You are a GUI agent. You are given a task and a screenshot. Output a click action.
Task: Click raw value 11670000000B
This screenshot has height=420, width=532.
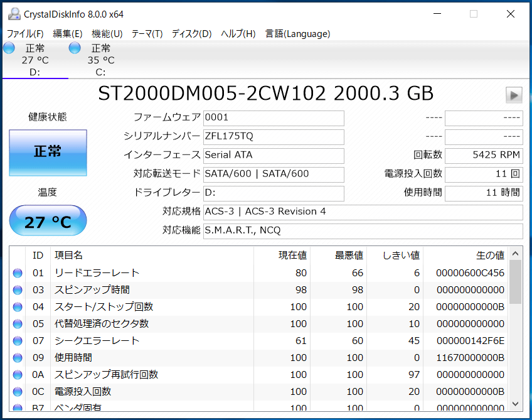[x=471, y=358]
